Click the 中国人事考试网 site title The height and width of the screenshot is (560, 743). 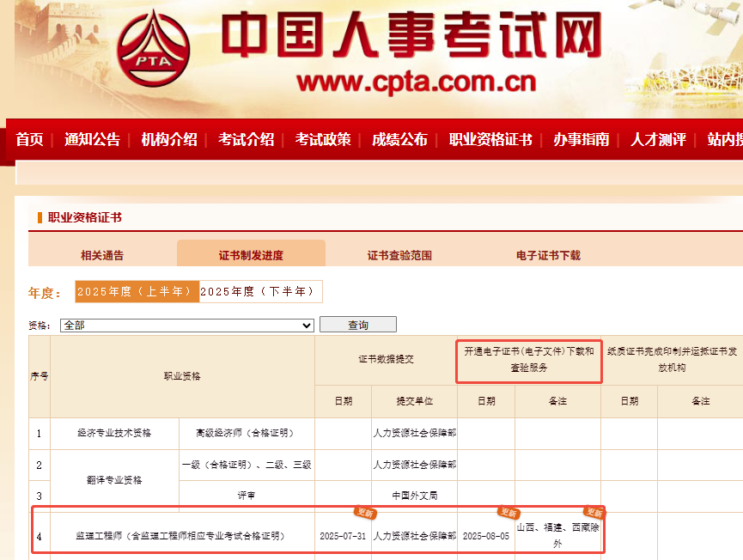coord(411,34)
